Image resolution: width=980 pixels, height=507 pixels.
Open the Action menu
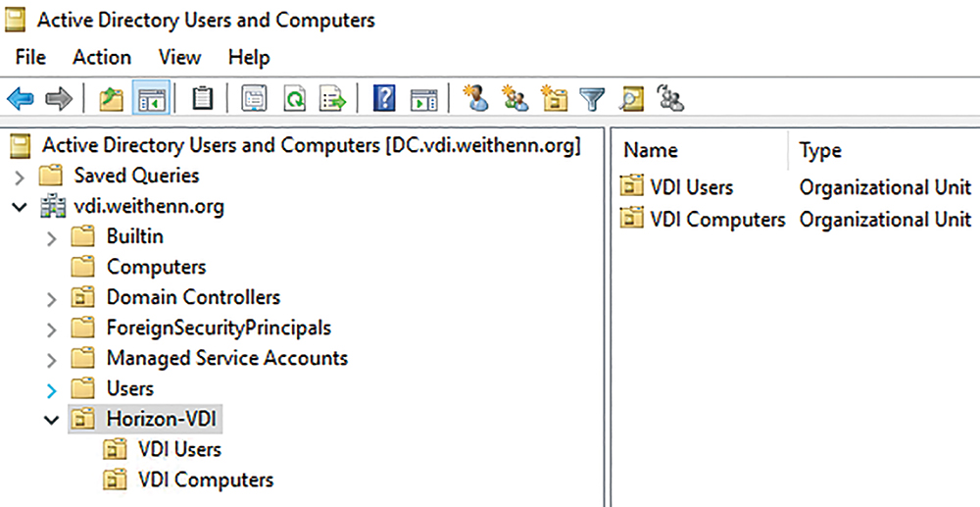tap(102, 58)
